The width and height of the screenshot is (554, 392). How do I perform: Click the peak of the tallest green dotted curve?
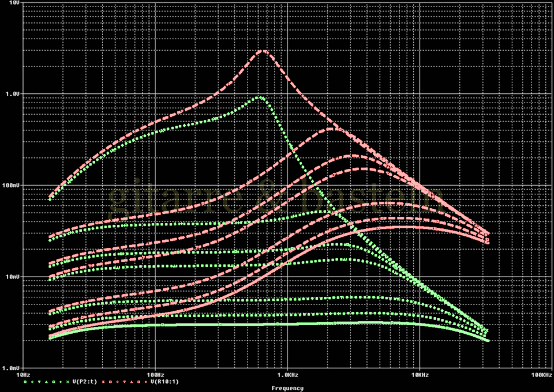(260, 97)
